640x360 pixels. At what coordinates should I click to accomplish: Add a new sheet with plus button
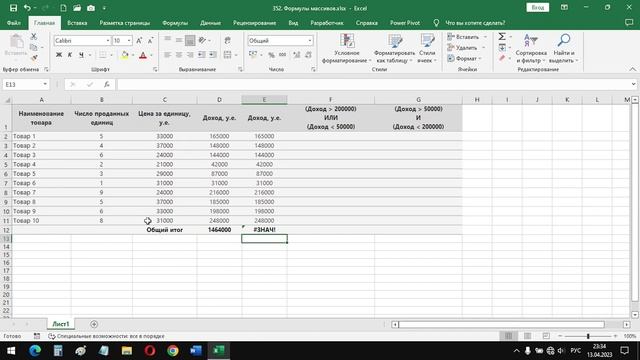[x=94, y=324]
